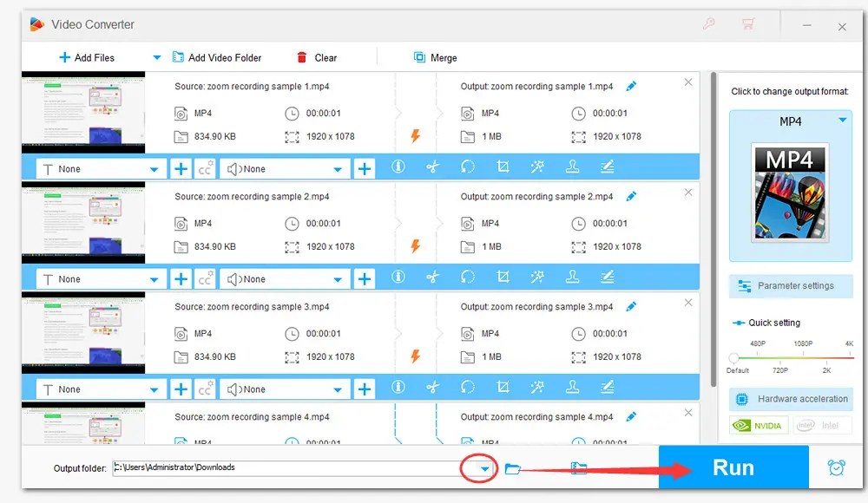
Task: Toggle Hardware acceleration option
Action: tap(791, 399)
